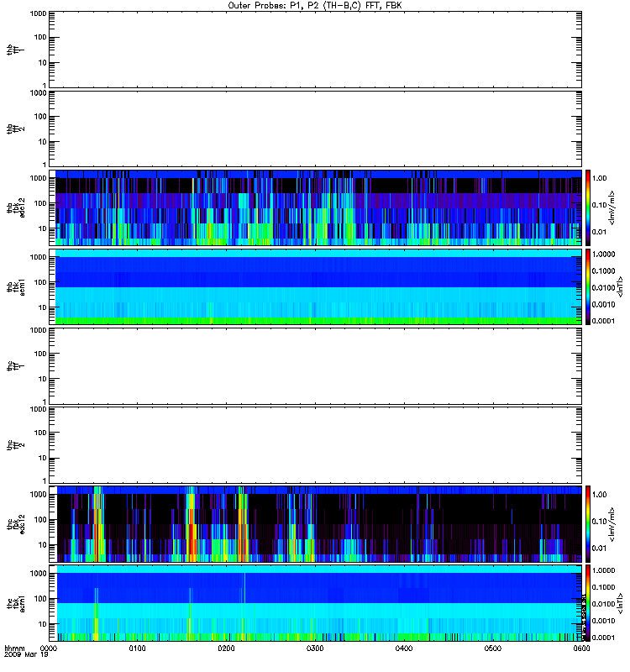The width and height of the screenshot is (630, 672).
Task: Click the '0000' time axis label
Action: coord(49,648)
